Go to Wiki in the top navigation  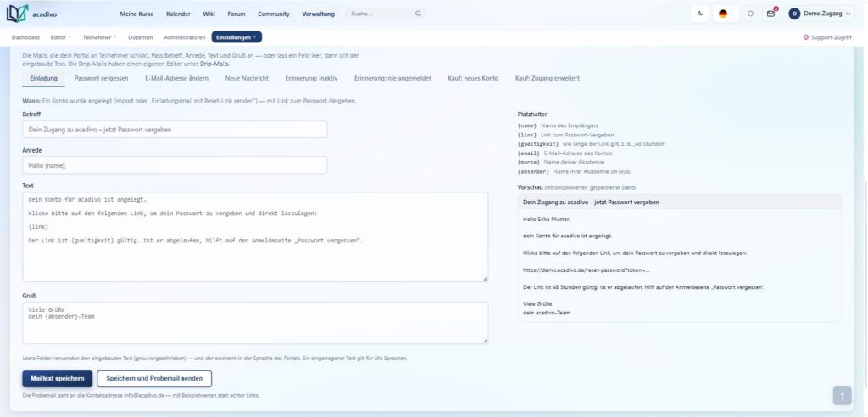click(209, 14)
